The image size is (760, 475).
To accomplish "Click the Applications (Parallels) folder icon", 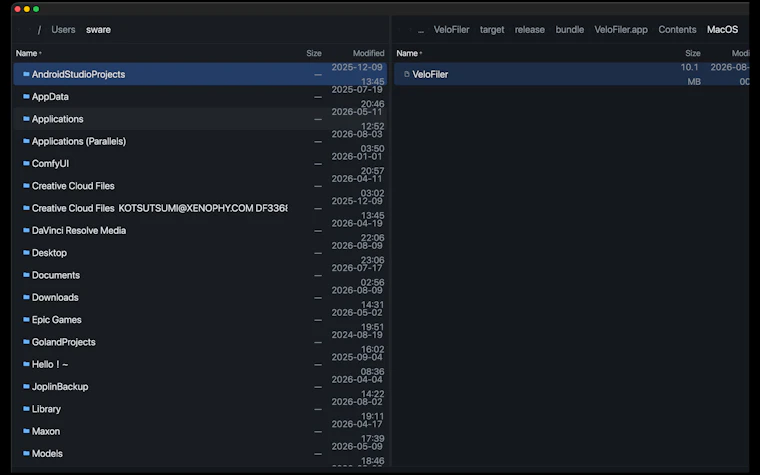I will (26, 141).
